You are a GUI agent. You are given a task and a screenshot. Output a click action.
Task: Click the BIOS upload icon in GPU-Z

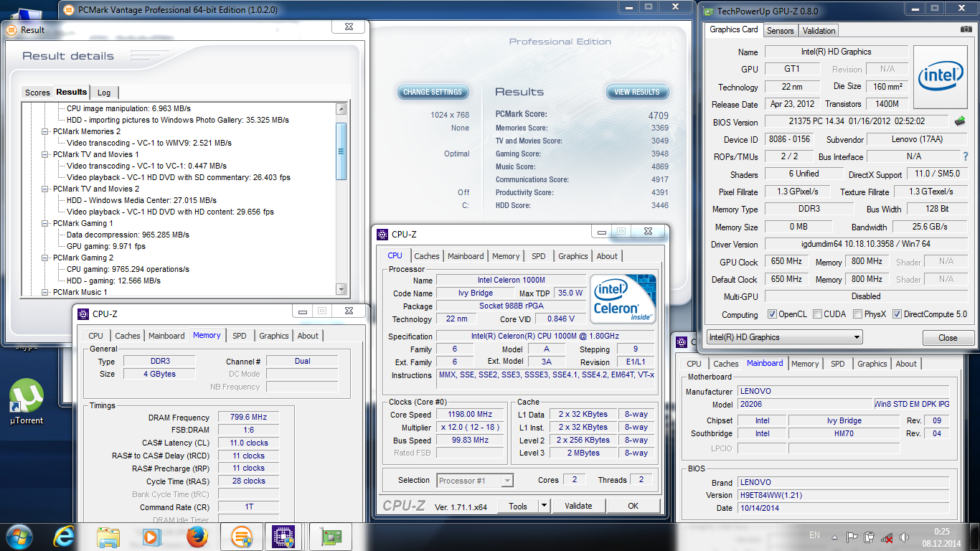[960, 121]
